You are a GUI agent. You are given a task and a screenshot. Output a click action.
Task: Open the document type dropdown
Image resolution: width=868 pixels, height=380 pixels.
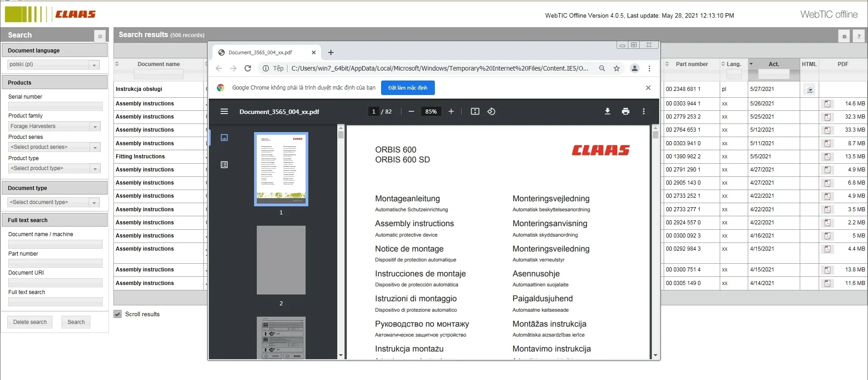click(94, 203)
